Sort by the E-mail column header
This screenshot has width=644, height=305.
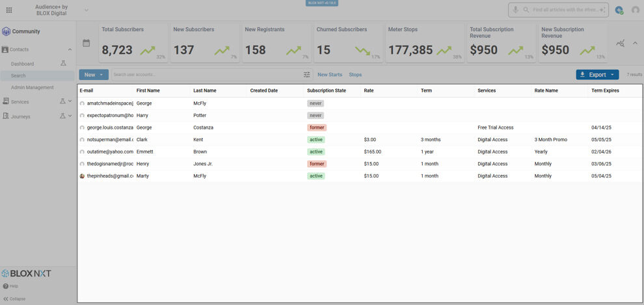pyautogui.click(x=87, y=90)
